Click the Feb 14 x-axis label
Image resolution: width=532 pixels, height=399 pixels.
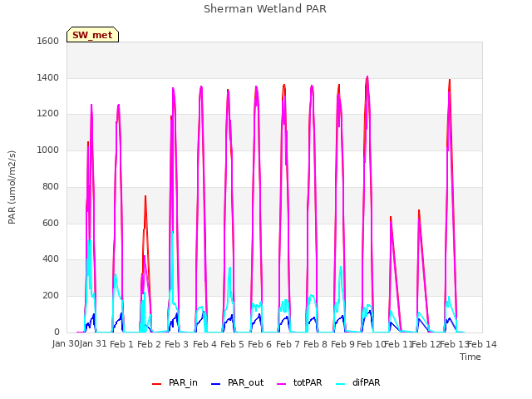[482, 344]
